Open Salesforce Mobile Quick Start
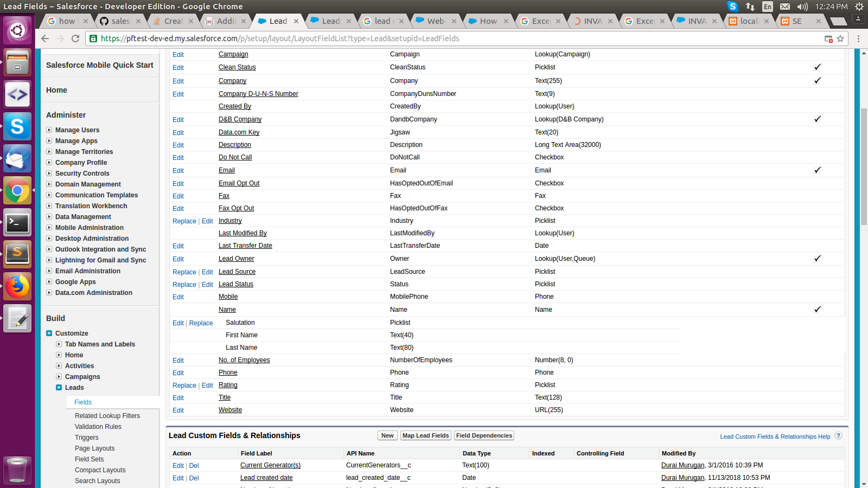Viewport: 868px width, 488px height. pyautogui.click(x=100, y=65)
